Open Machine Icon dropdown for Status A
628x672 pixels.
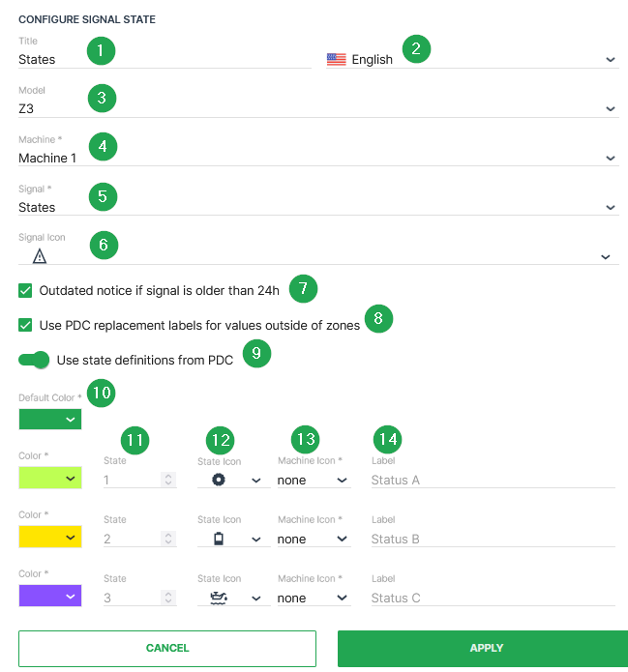[x=314, y=480]
